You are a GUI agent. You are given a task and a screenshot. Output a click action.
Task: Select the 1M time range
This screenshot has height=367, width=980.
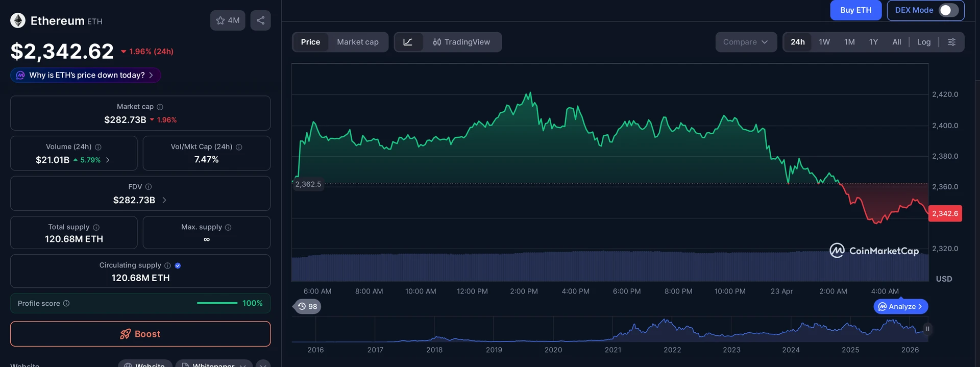click(x=849, y=42)
